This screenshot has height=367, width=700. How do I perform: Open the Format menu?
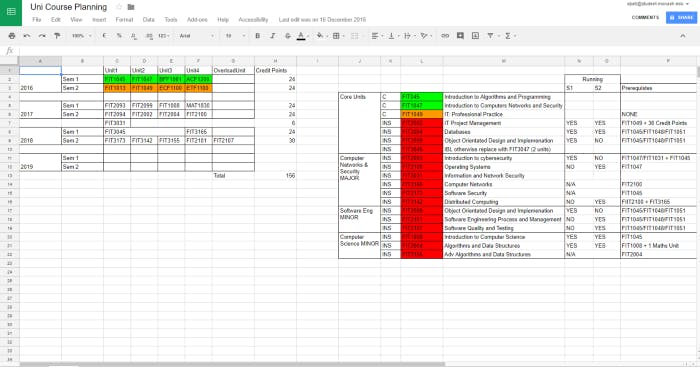124,20
